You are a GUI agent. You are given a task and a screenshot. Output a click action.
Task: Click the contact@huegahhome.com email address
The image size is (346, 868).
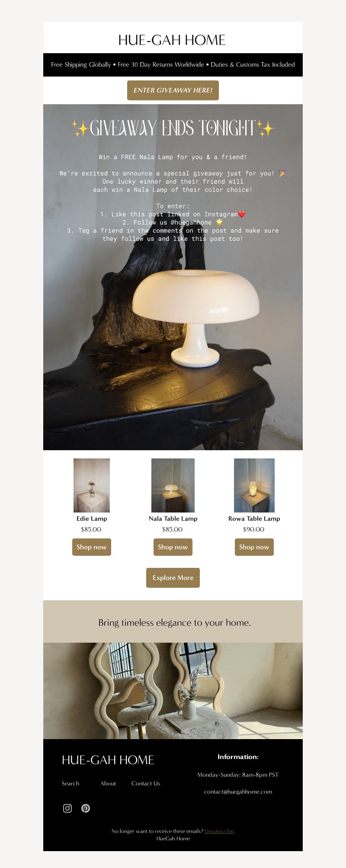(238, 791)
